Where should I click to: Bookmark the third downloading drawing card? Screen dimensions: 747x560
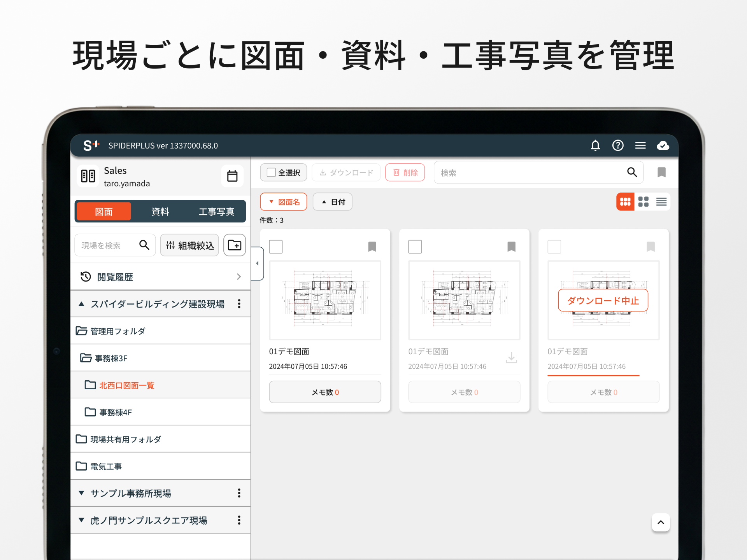tap(651, 247)
